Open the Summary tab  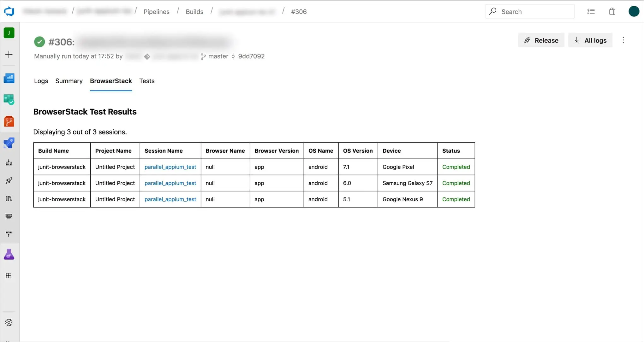pos(69,81)
